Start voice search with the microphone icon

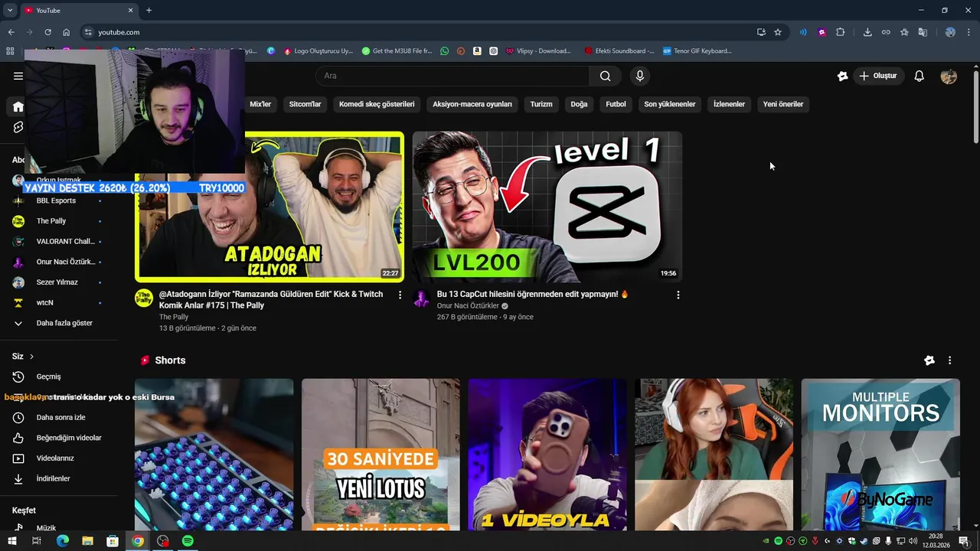[x=640, y=76]
